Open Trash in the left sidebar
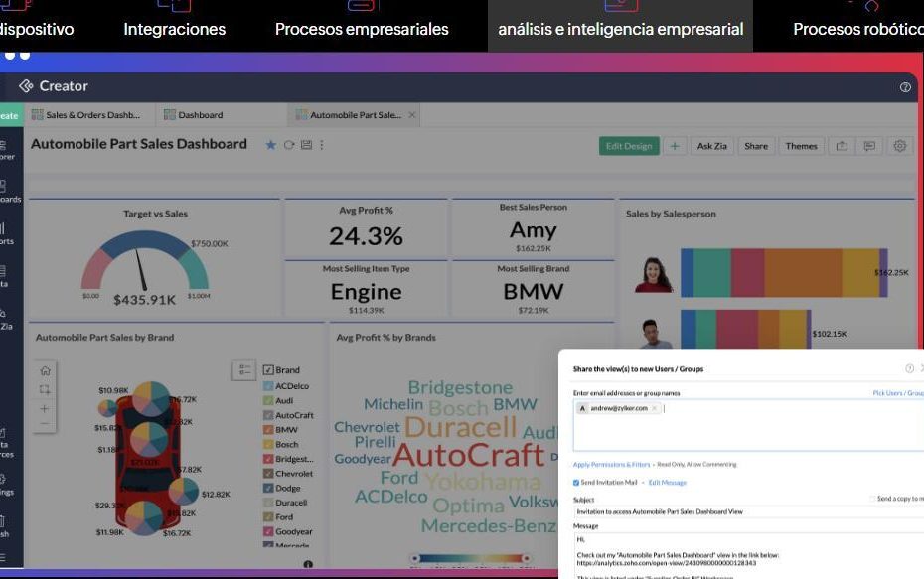The height and width of the screenshot is (579, 924). click(x=5, y=527)
